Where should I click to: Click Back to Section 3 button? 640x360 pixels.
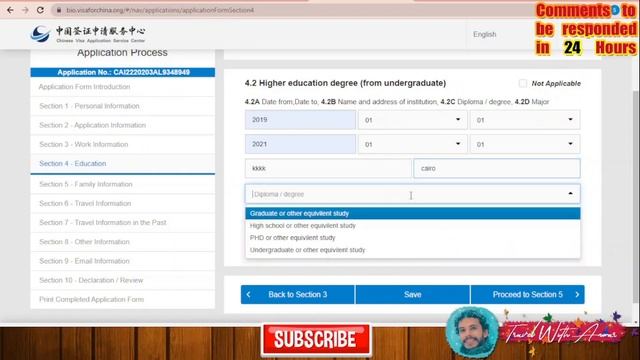click(x=298, y=294)
